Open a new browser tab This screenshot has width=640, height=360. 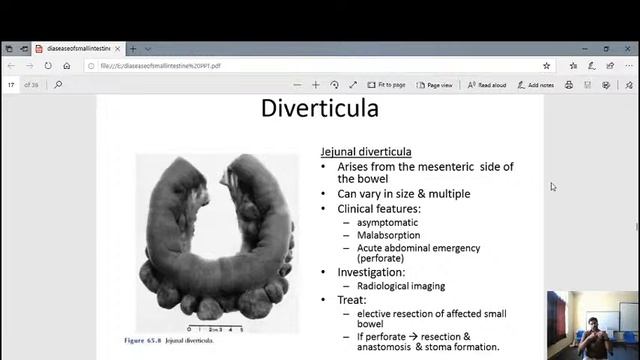click(x=133, y=49)
